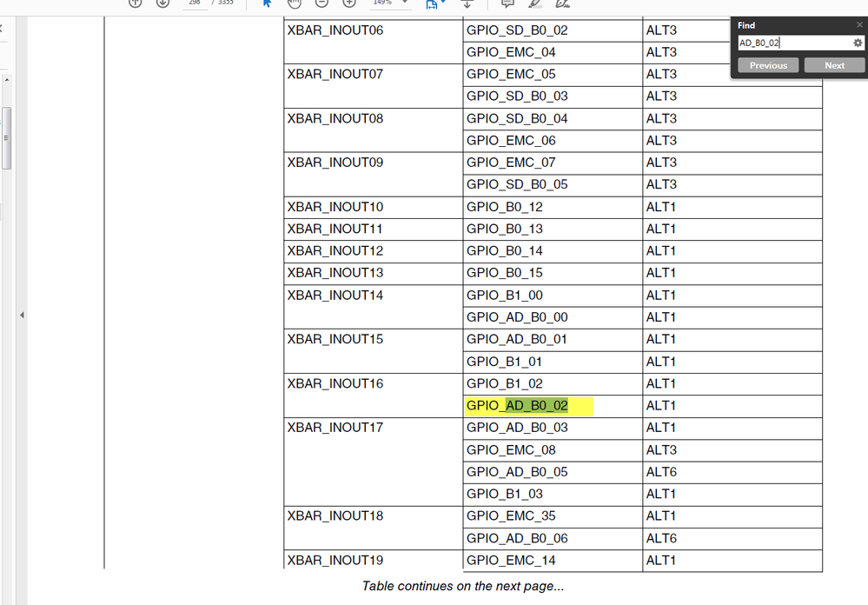Go to next page using down arrow
Screen dimensions: 868x605
coord(162,3)
